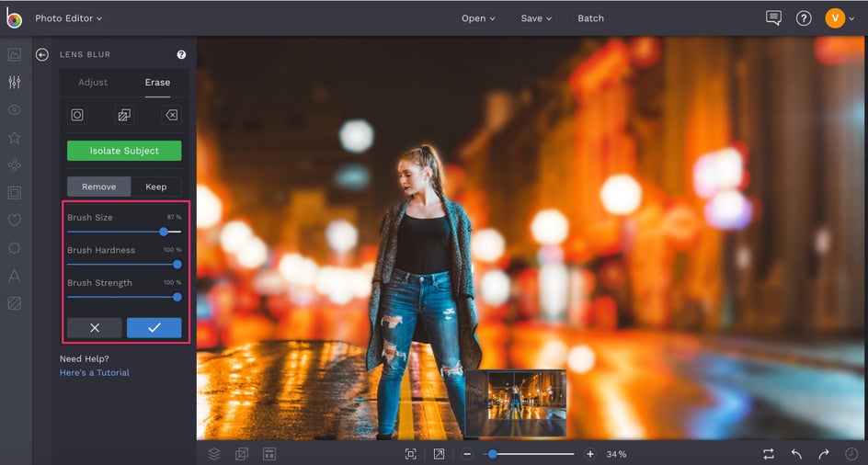868x465 pixels.
Task: Click the compare original icon
Action: [769, 454]
